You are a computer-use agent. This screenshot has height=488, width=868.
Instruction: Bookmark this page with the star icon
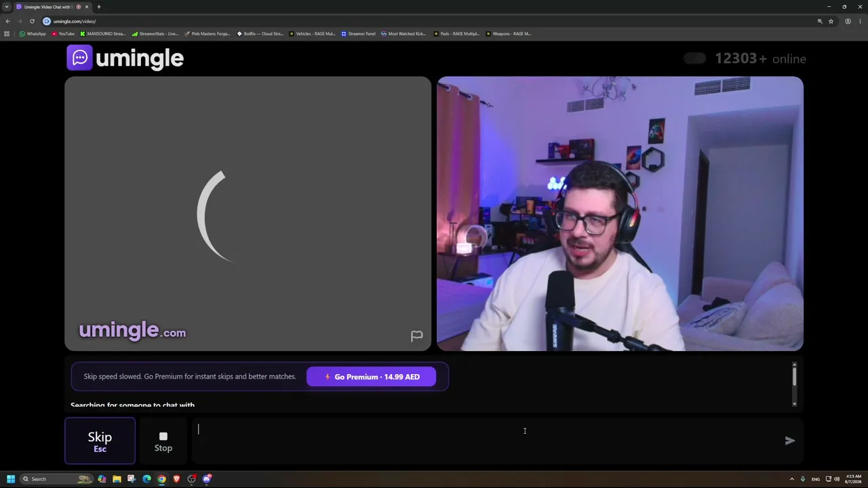pos(831,21)
